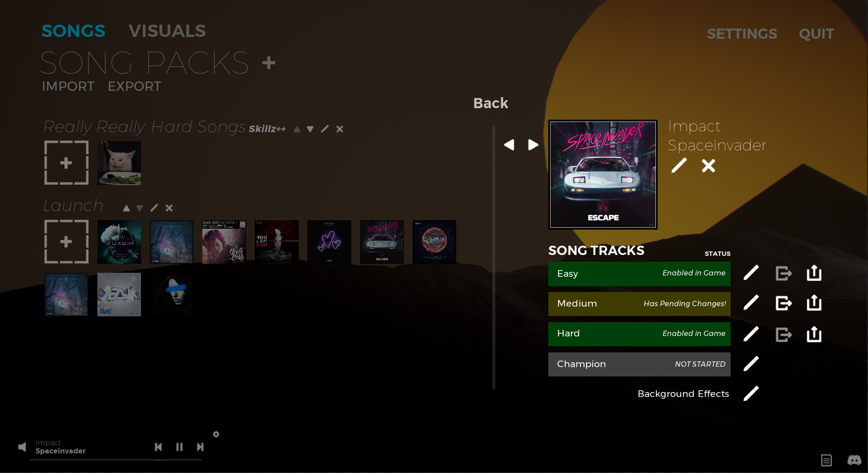The image size is (868, 473).
Task: Open SETTINGS
Action: (x=742, y=33)
